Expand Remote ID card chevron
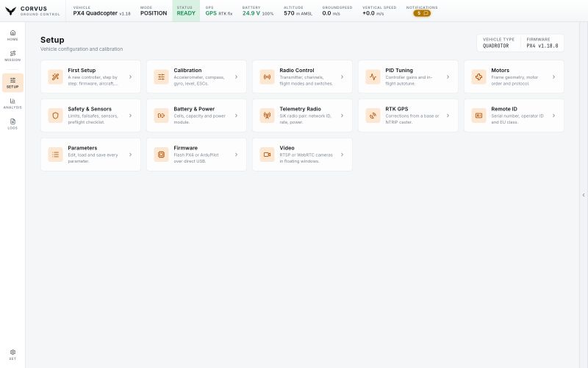Screen dimensions: 588x368 [x=554, y=116]
